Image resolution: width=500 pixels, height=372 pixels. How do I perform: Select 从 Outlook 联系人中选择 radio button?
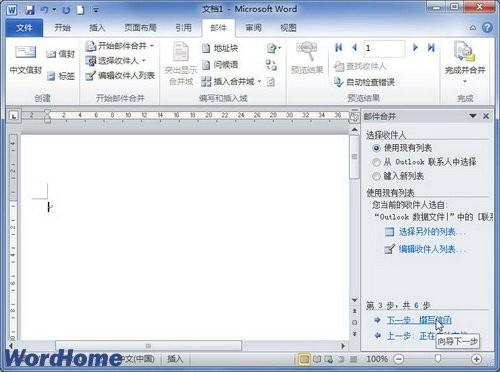376,162
